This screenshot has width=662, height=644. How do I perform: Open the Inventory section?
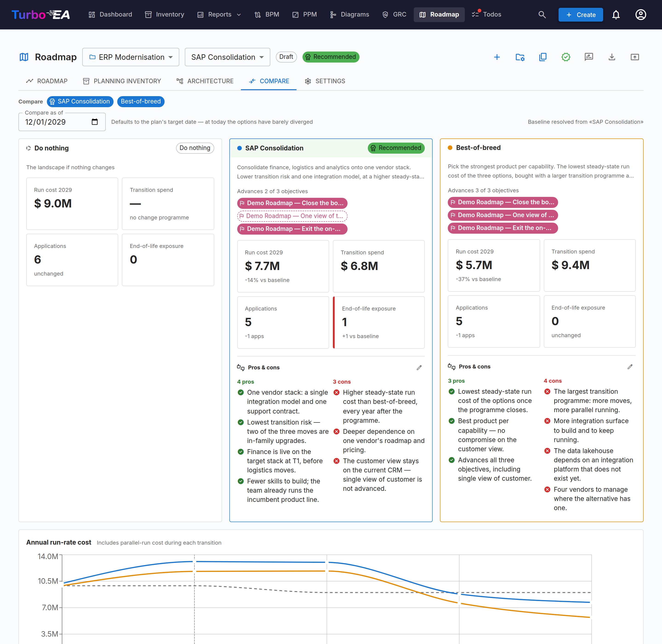coord(165,14)
